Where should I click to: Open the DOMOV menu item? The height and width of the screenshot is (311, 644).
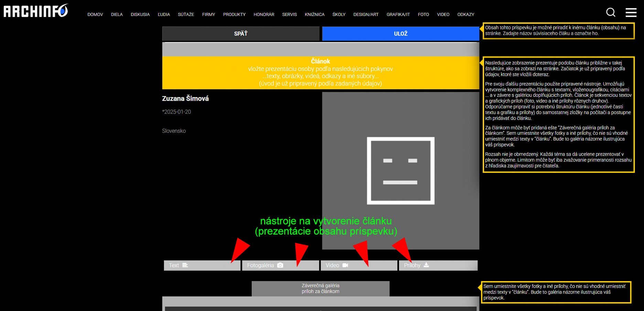95,14
